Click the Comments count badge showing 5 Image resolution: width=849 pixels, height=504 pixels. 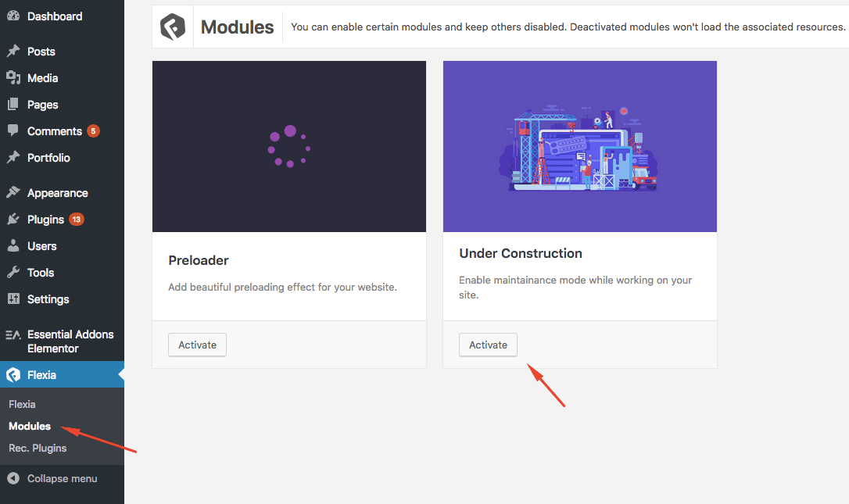click(x=93, y=130)
